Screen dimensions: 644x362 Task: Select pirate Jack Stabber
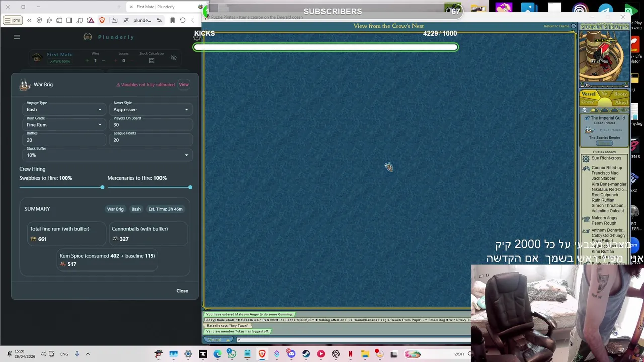[x=603, y=178]
